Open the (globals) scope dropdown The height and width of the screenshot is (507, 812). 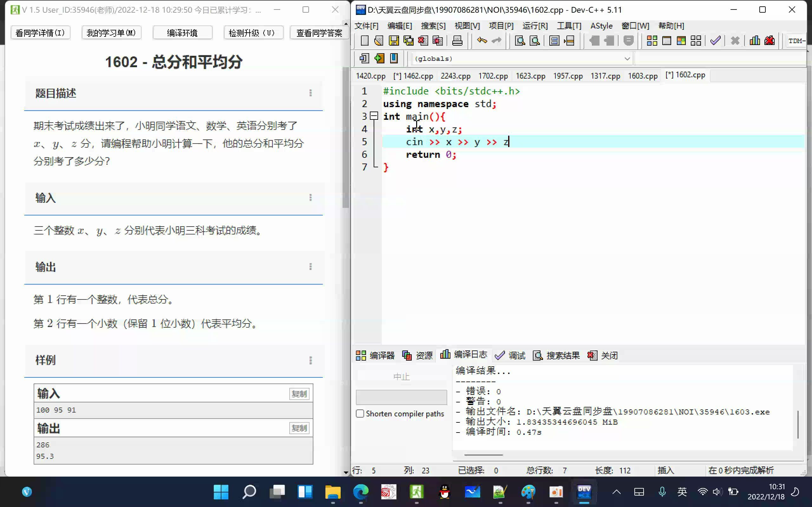click(x=627, y=59)
